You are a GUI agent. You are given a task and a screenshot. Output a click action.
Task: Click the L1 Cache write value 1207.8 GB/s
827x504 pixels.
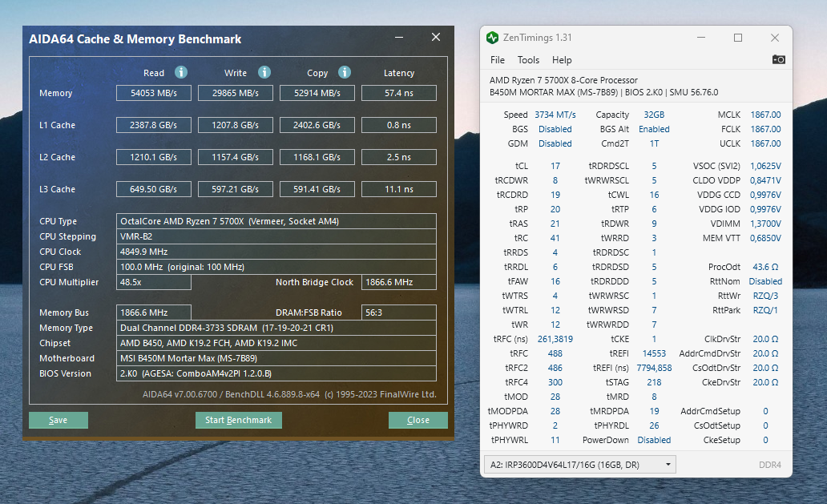236,125
